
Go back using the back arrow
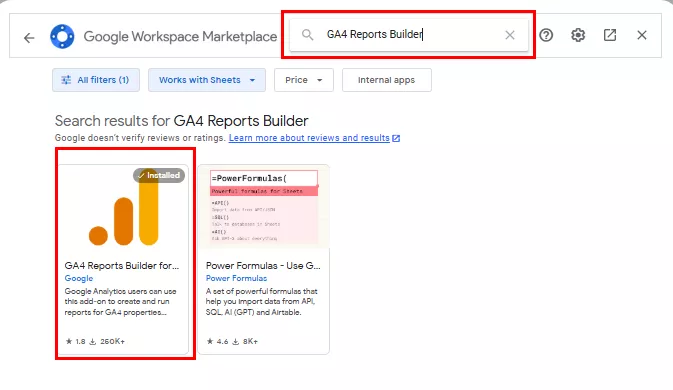click(29, 38)
